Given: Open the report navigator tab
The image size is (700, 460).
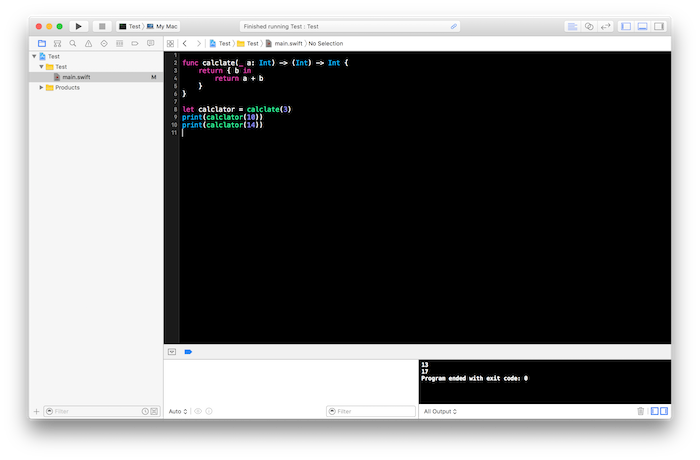Looking at the screenshot, I should pyautogui.click(x=150, y=43).
